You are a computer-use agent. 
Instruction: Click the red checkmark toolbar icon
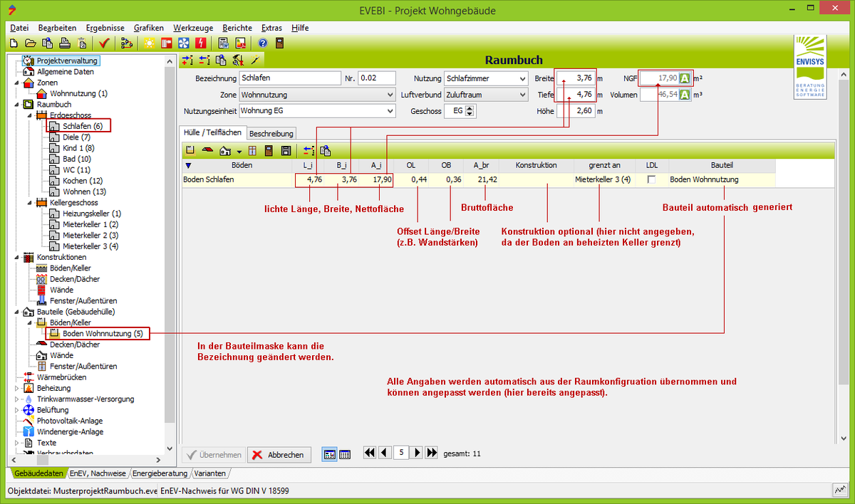pyautogui.click(x=104, y=43)
